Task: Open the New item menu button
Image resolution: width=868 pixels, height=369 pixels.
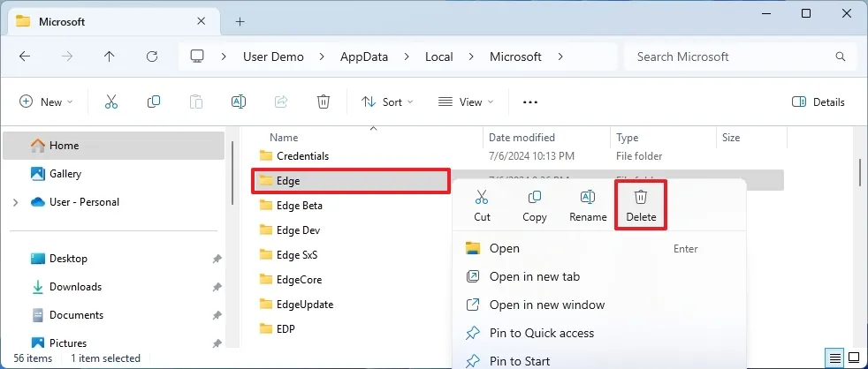Action: pyautogui.click(x=47, y=102)
